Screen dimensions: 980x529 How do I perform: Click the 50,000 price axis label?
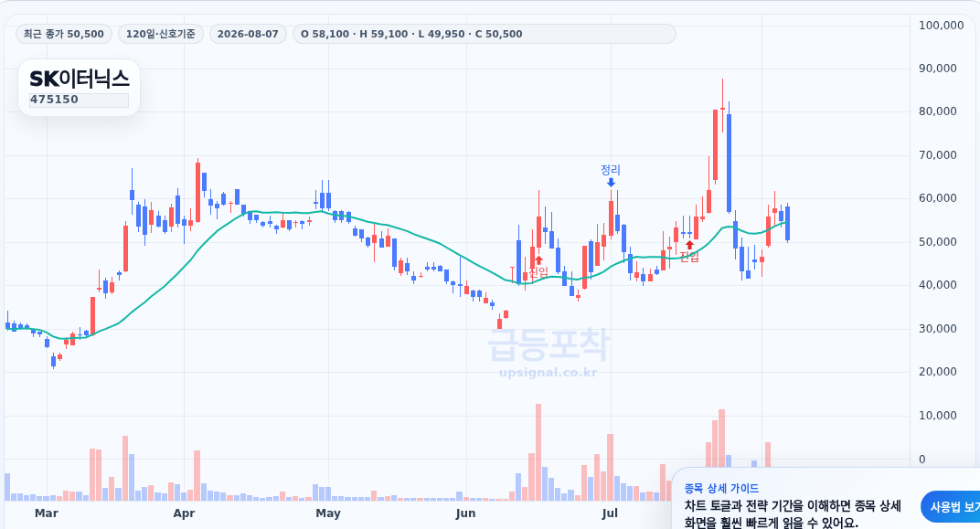pyautogui.click(x=938, y=242)
